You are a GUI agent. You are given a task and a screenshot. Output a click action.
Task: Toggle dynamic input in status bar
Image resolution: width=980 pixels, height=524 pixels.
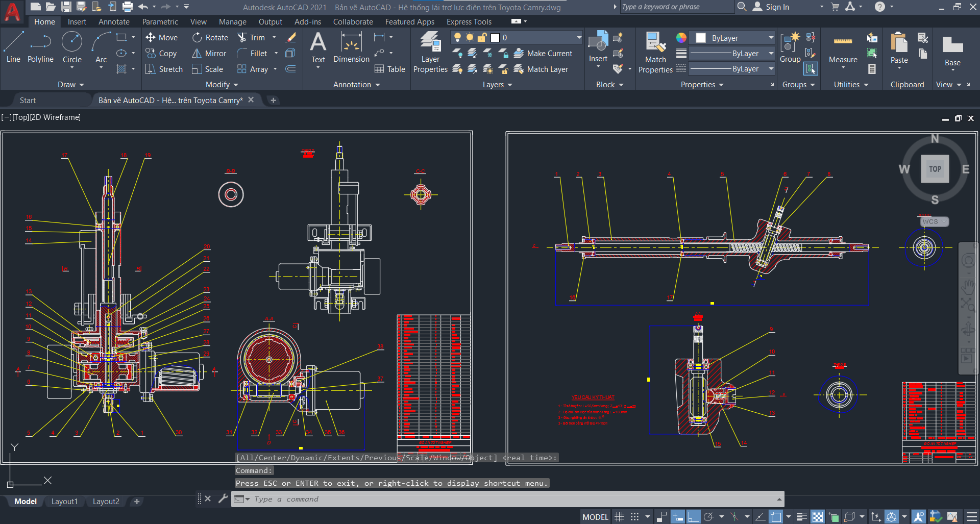(677, 517)
